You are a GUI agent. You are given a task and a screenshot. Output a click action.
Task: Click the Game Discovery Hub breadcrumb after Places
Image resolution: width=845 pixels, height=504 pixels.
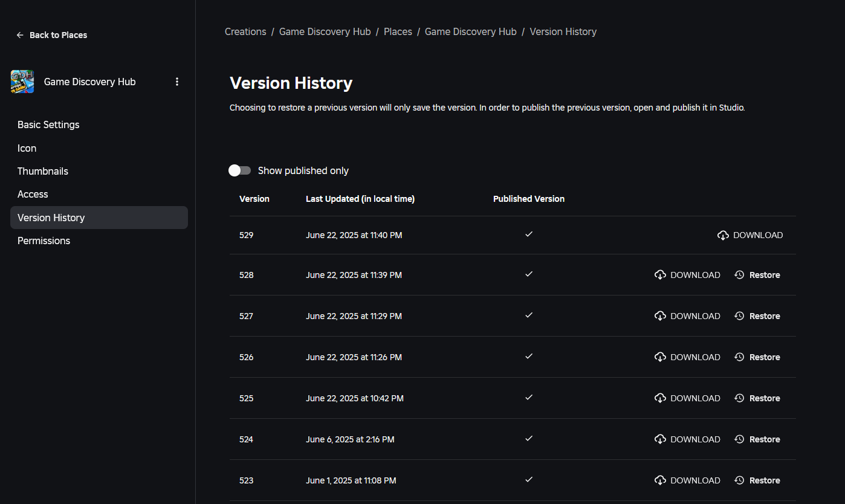pyautogui.click(x=471, y=31)
